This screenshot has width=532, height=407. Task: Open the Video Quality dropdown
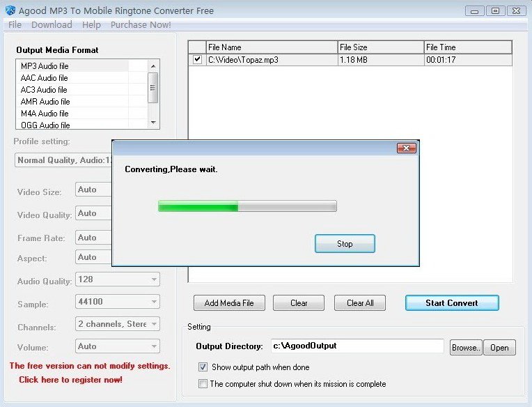pyautogui.click(x=93, y=213)
